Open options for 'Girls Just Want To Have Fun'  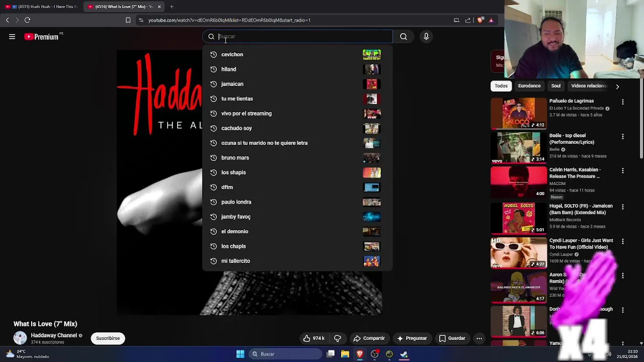coord(623,242)
